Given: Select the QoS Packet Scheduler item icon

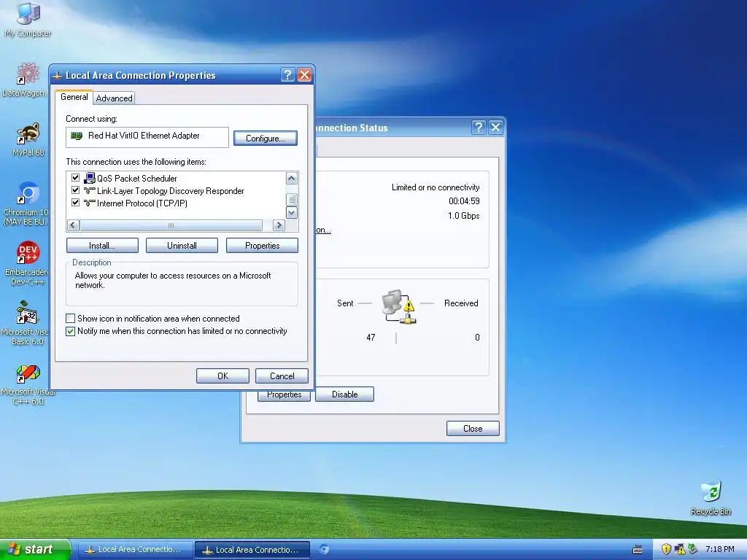Looking at the screenshot, I should pyautogui.click(x=90, y=178).
